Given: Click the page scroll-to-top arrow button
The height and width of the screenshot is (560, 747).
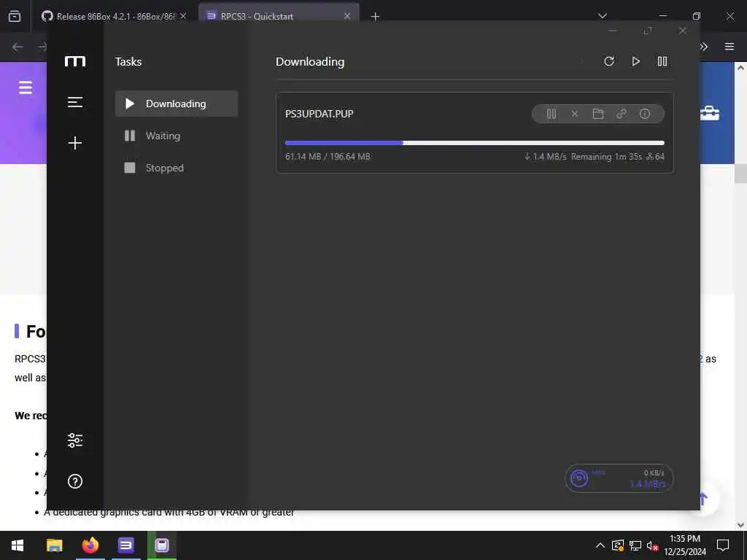Looking at the screenshot, I should 703,499.
